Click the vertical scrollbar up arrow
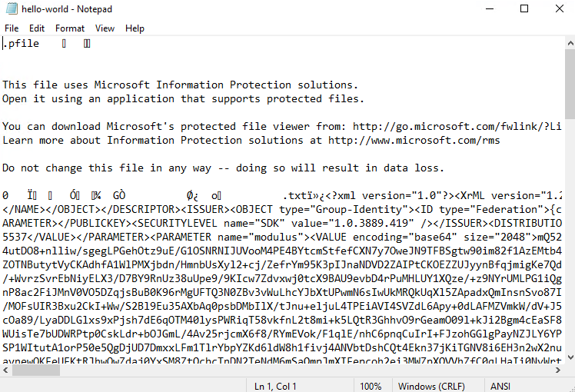Viewport: 575px width, 392px height. (567, 42)
